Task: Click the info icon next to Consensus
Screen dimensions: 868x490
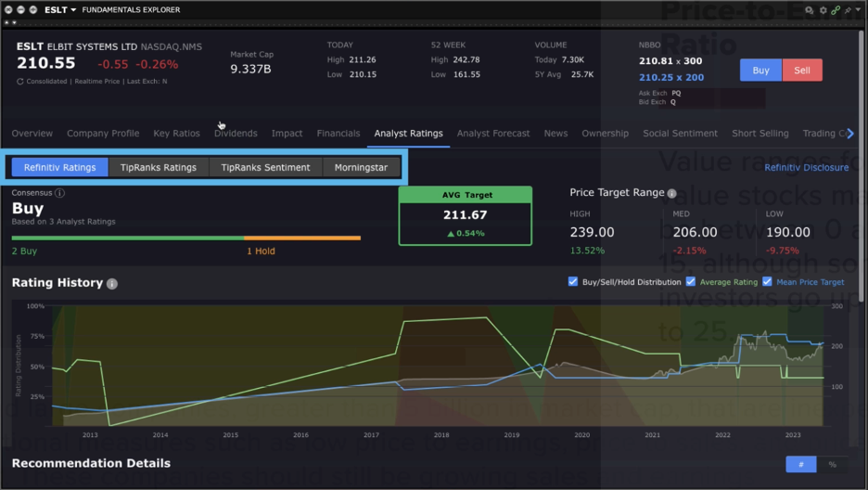Action: tap(59, 193)
